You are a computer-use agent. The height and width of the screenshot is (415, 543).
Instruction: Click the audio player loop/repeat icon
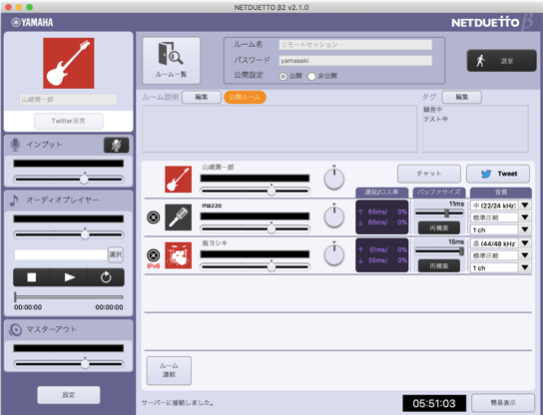(x=106, y=277)
